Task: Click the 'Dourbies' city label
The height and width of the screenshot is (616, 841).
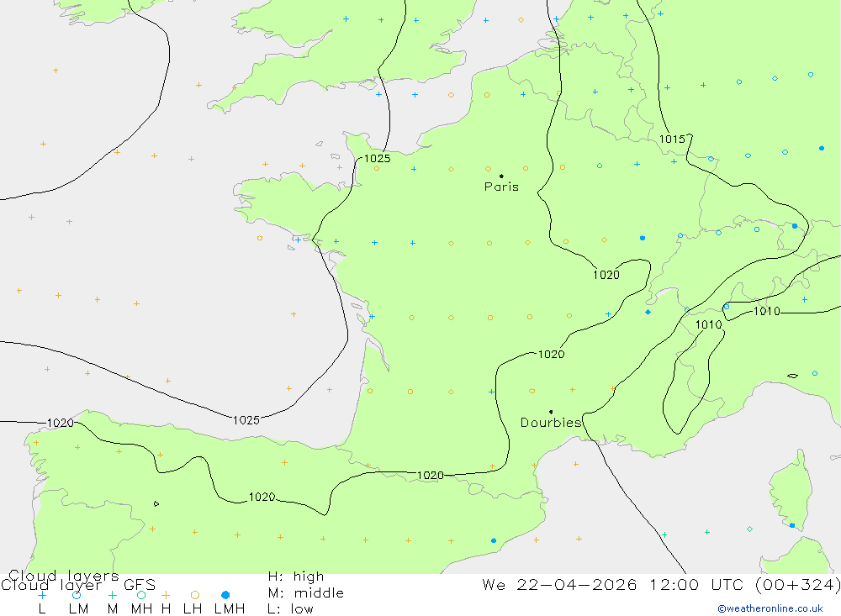Action: coord(551,423)
